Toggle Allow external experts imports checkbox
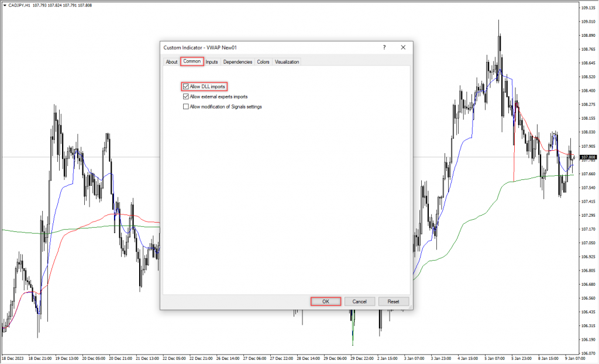This screenshot has height=364, width=599. coord(186,96)
